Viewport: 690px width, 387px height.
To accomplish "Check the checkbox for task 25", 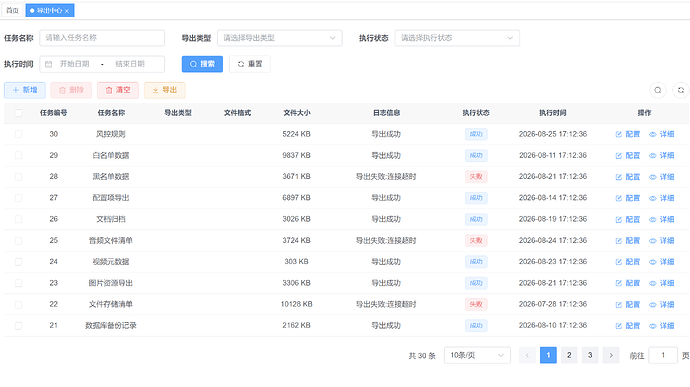I will (18, 240).
